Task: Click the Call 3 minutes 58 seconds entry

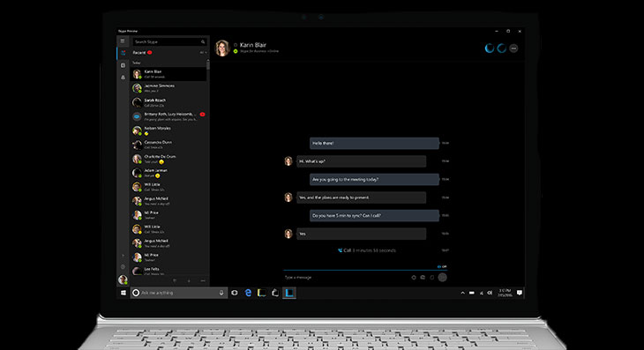Action: click(367, 250)
